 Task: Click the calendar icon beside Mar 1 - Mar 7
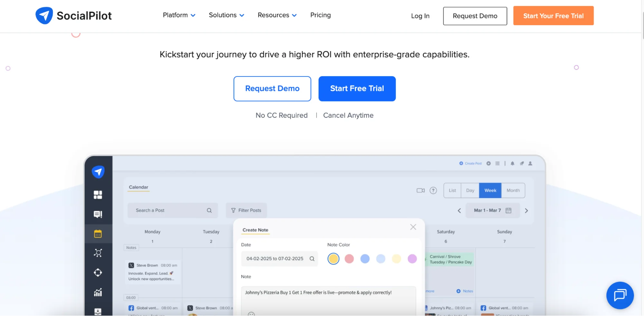pyautogui.click(x=509, y=211)
